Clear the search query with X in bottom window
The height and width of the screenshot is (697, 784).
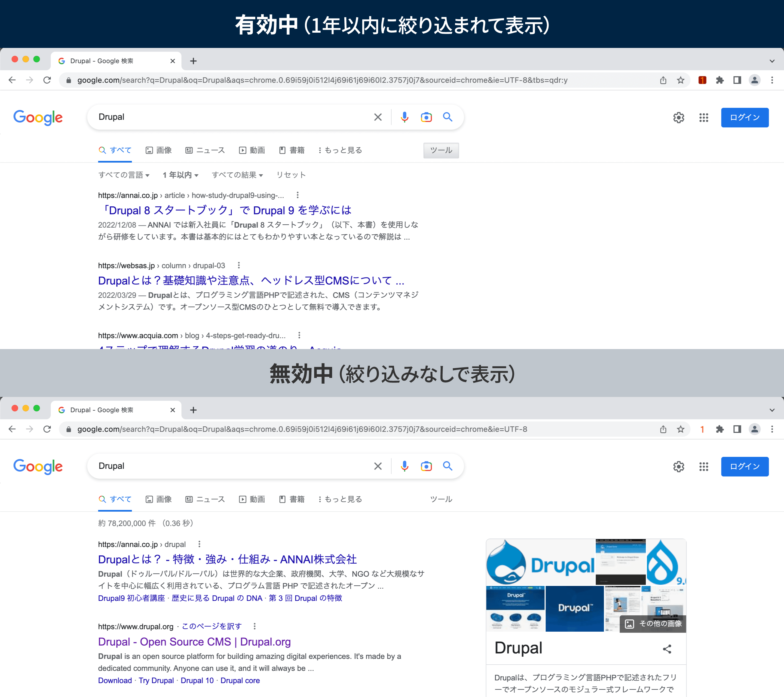pos(378,466)
